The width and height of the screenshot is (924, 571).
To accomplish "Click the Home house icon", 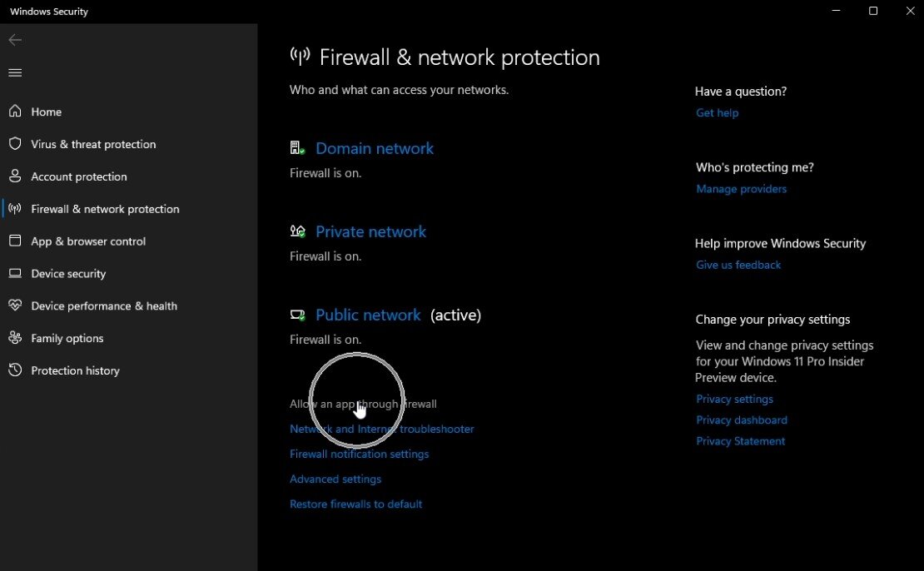I will [x=15, y=112].
